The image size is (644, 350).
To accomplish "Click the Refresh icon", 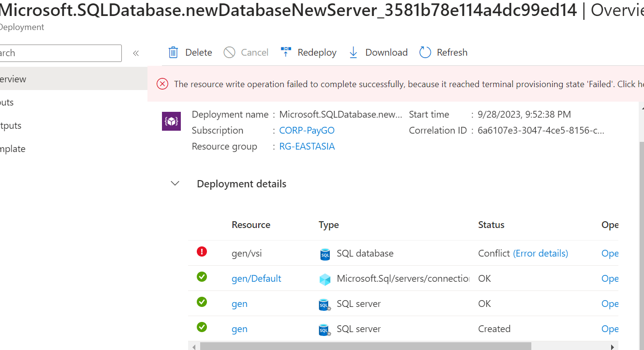I will 424,52.
